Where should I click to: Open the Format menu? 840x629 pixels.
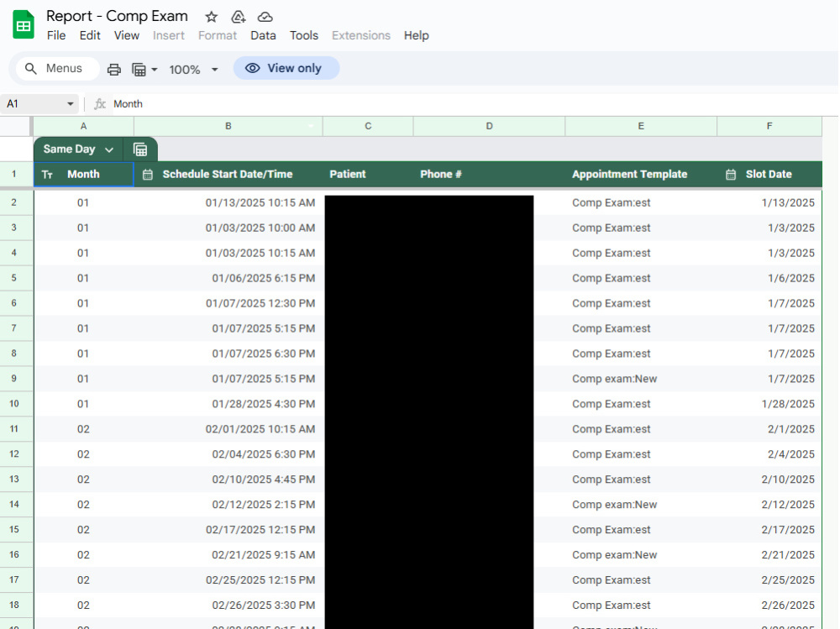pyautogui.click(x=218, y=35)
